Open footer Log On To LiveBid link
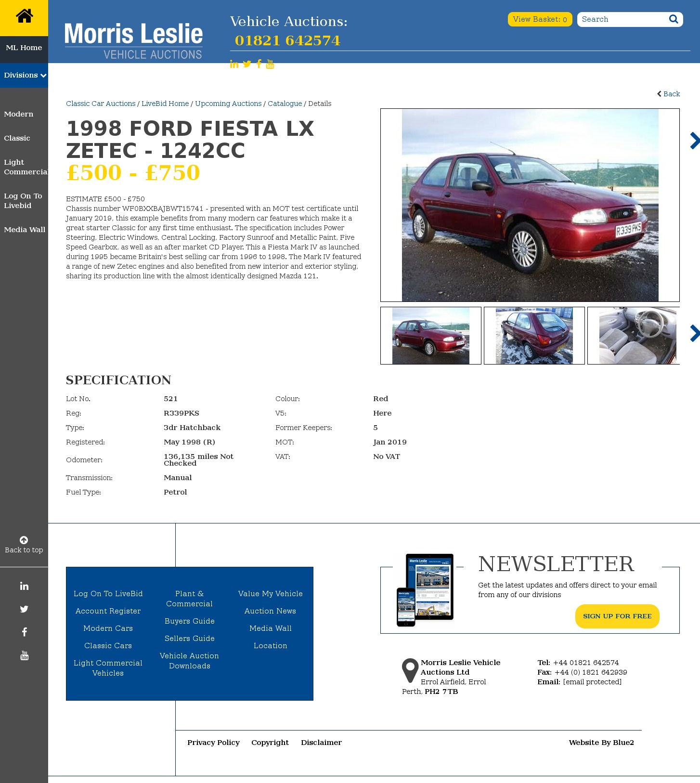Image resolution: width=700 pixels, height=783 pixels. click(108, 594)
